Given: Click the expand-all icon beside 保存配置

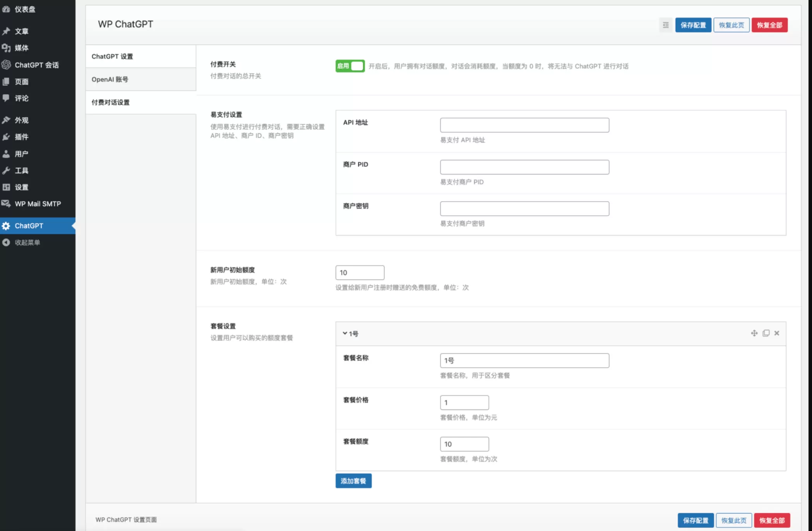Looking at the screenshot, I should pyautogui.click(x=666, y=25).
